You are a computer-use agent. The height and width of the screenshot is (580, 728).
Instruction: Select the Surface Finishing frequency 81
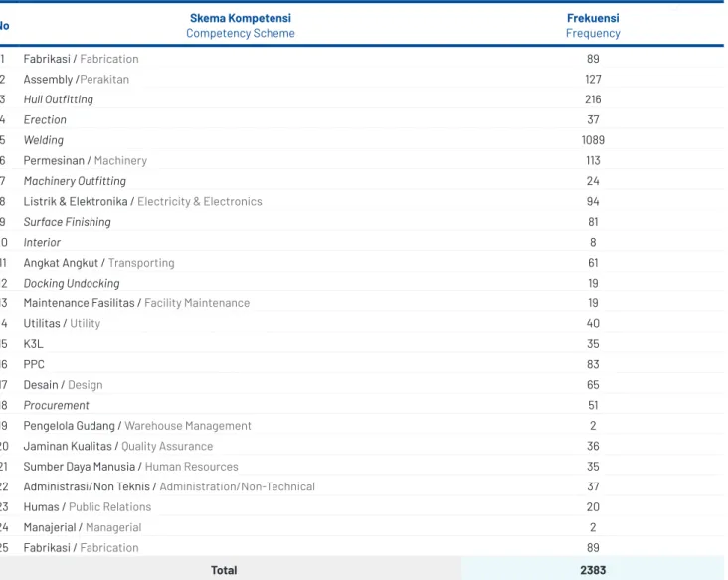(593, 222)
